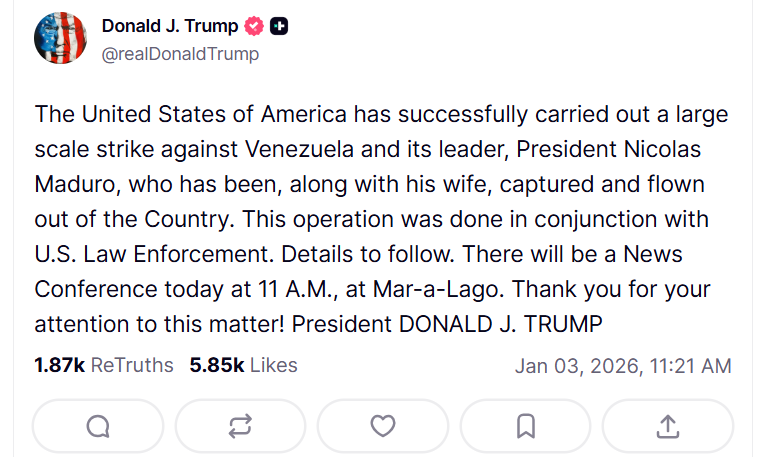Show who Likes this post
The width and height of the screenshot is (765, 457).
coord(273,365)
